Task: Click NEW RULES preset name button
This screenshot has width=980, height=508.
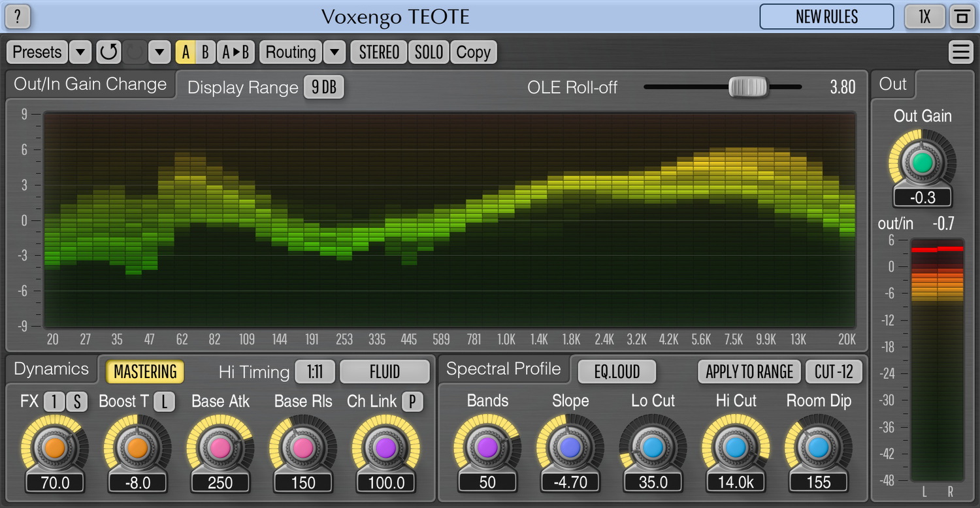Action: click(x=826, y=16)
